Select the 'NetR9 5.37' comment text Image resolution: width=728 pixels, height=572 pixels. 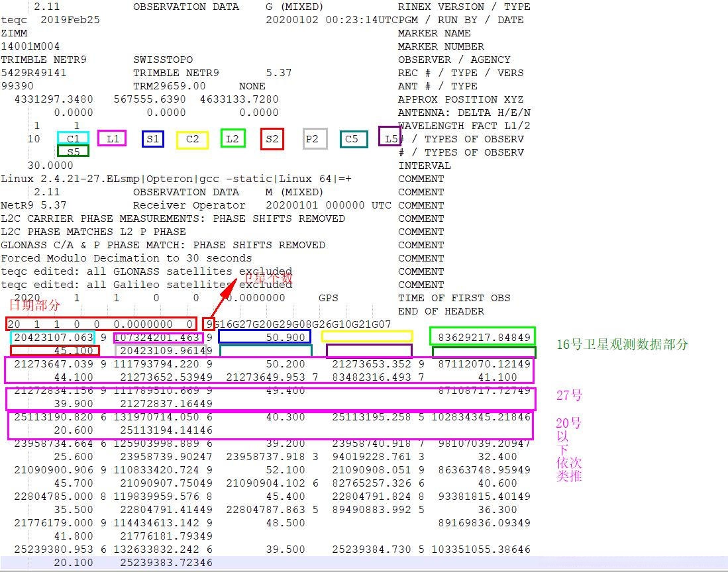pyautogui.click(x=33, y=205)
